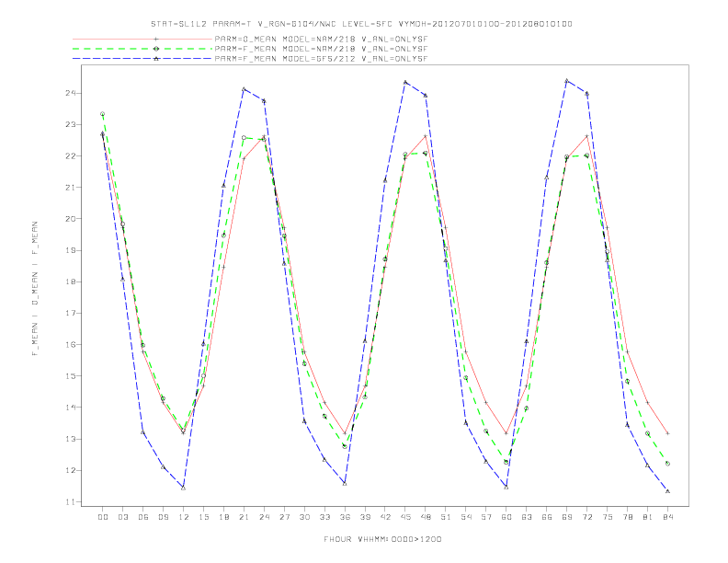Click x-axis forecast hour label 78
Viewport: 728px width, 563px height.
click(627, 517)
